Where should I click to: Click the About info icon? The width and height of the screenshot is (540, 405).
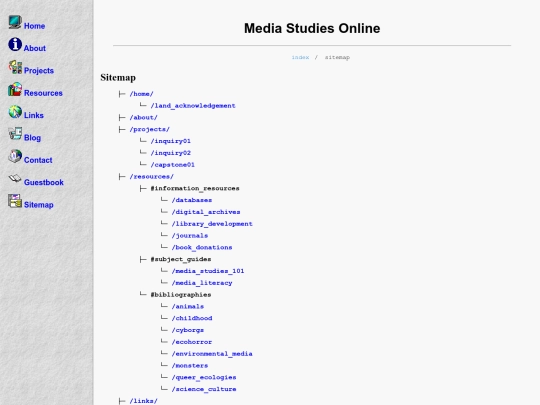(x=15, y=44)
